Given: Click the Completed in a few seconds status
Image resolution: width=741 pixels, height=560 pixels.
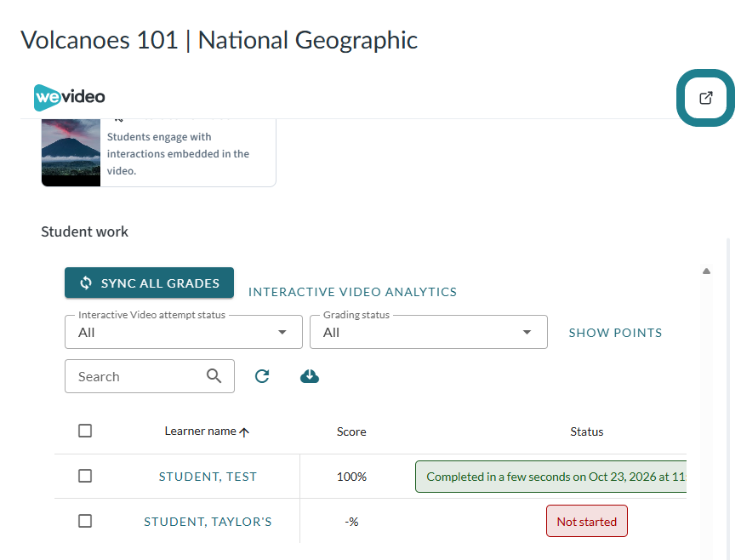Looking at the screenshot, I should tap(550, 477).
